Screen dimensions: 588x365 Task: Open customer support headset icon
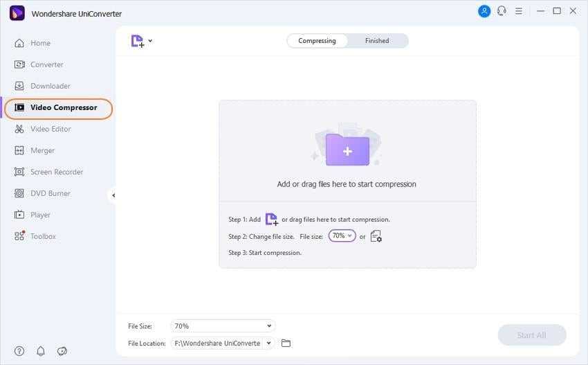click(x=502, y=11)
